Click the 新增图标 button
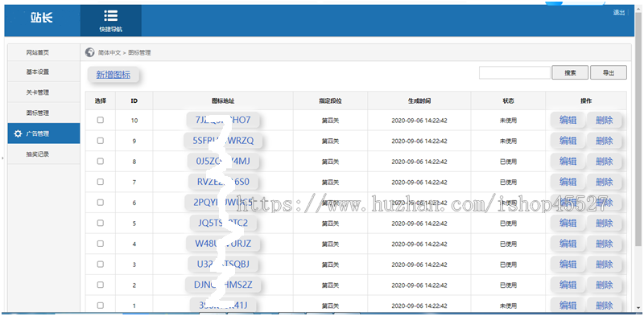The width and height of the screenshot is (644, 316). point(114,75)
